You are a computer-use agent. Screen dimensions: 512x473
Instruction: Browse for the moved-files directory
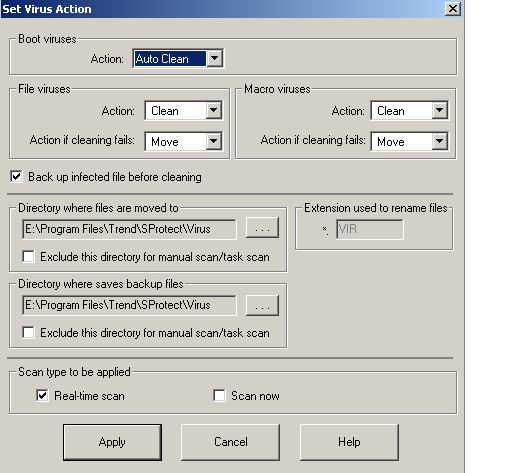(262, 228)
